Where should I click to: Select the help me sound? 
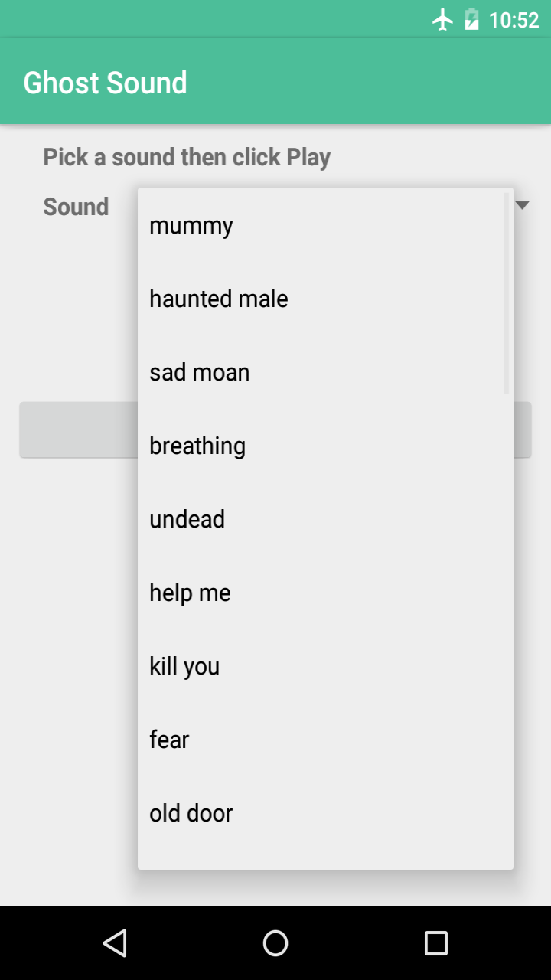pos(191,593)
